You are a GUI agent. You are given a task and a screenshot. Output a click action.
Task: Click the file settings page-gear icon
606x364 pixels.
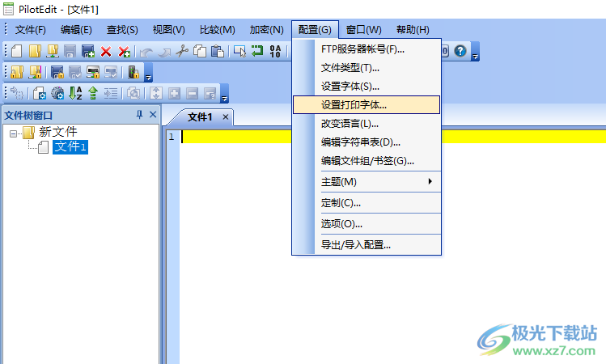click(x=40, y=93)
